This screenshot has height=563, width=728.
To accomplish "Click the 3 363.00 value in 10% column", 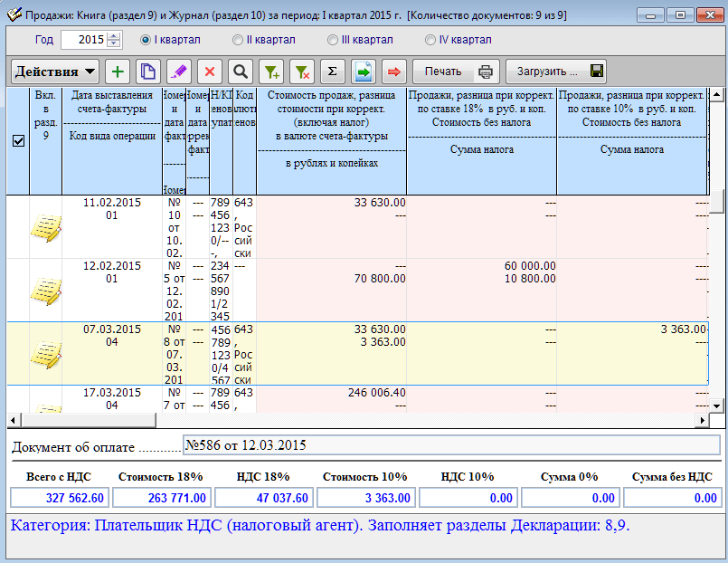I will point(683,329).
